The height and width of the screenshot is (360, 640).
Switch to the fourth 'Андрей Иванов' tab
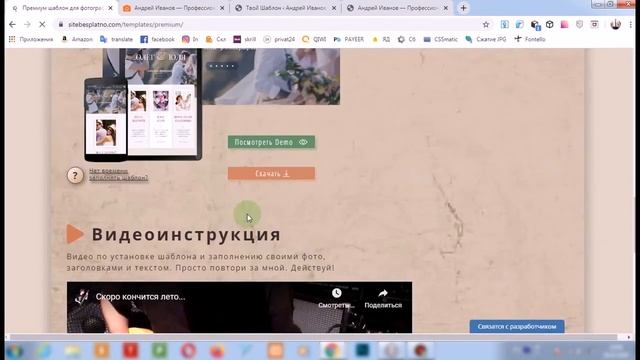click(397, 8)
